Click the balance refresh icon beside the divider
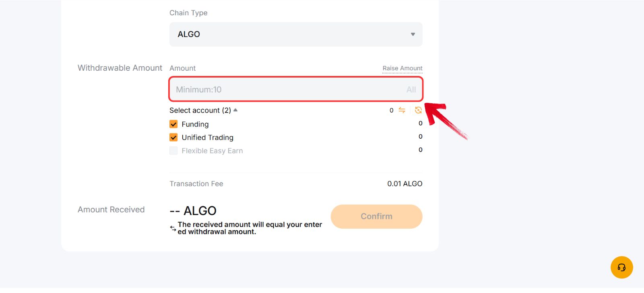 pos(418,110)
